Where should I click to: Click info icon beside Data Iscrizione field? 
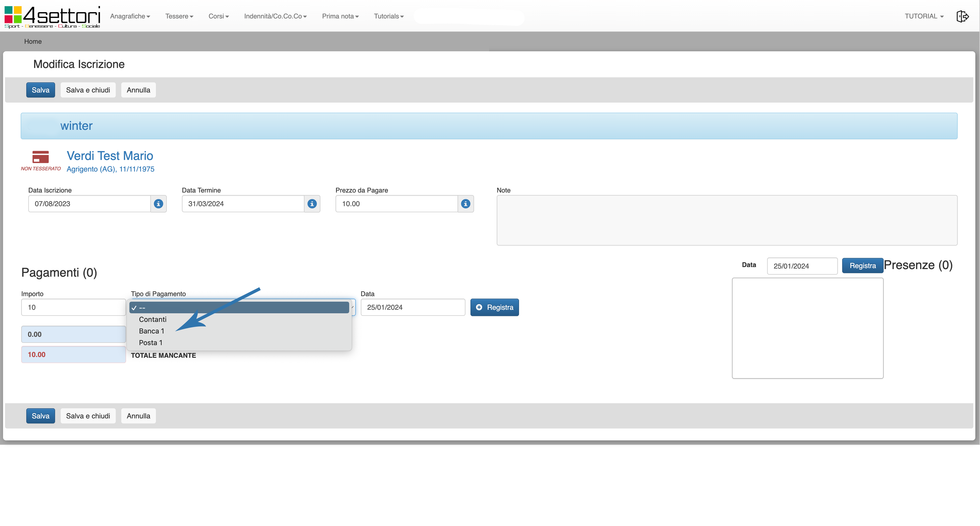pos(158,204)
